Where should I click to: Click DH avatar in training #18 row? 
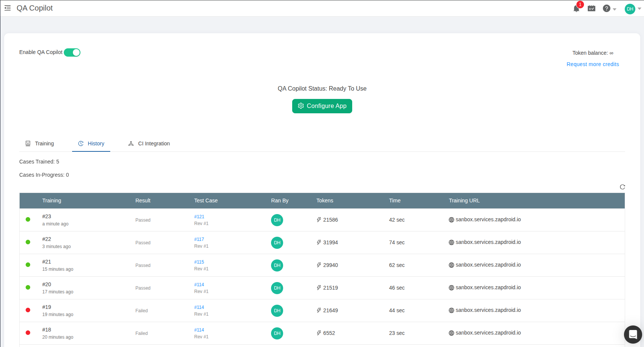pos(277,333)
